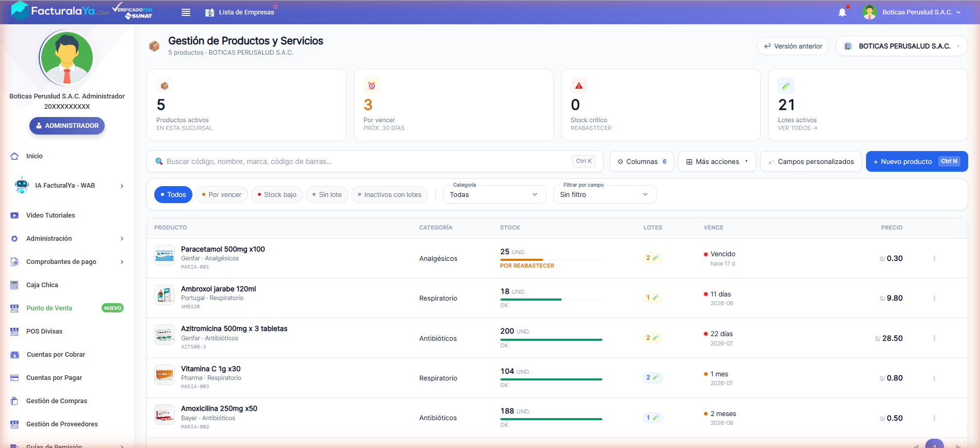Screen dimensions: 980x448
Task: Open the notifications bell
Action: pos(842,12)
